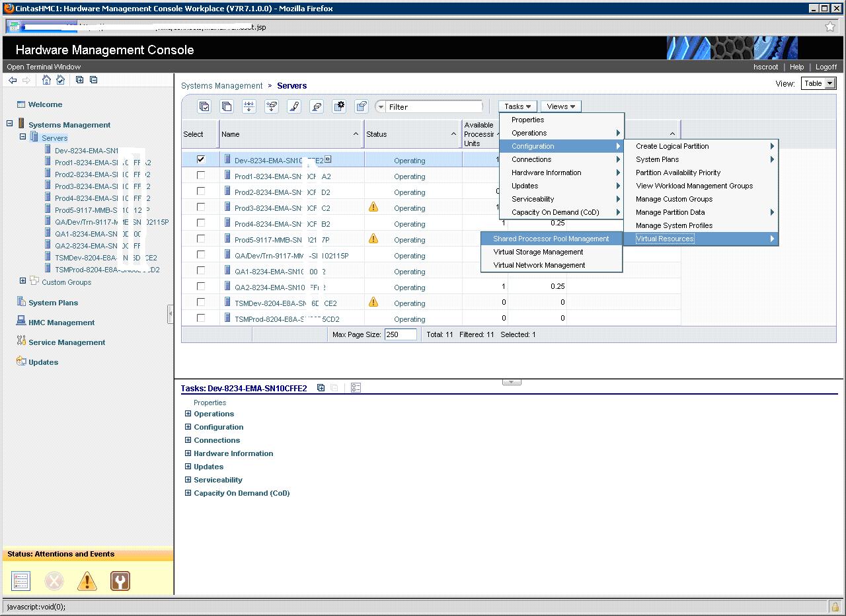Click the Home page house icon
The image size is (846, 616).
[x=46, y=80]
